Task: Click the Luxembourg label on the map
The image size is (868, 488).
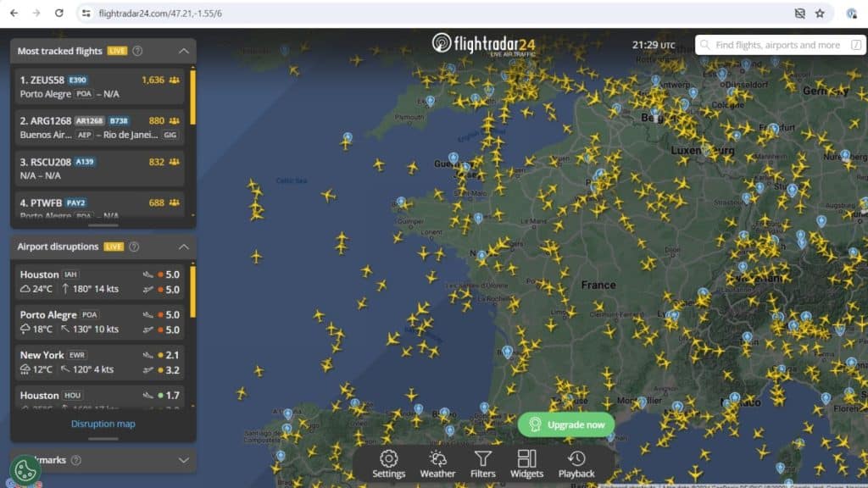Action: [703, 151]
